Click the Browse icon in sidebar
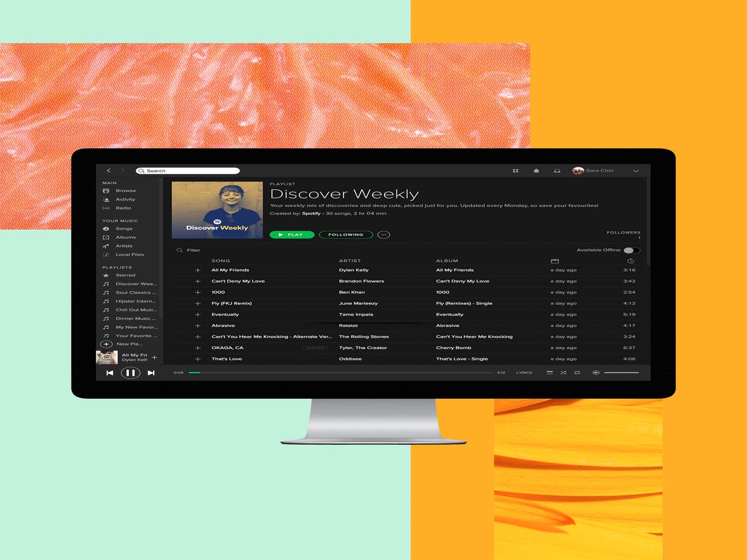 coord(106,191)
